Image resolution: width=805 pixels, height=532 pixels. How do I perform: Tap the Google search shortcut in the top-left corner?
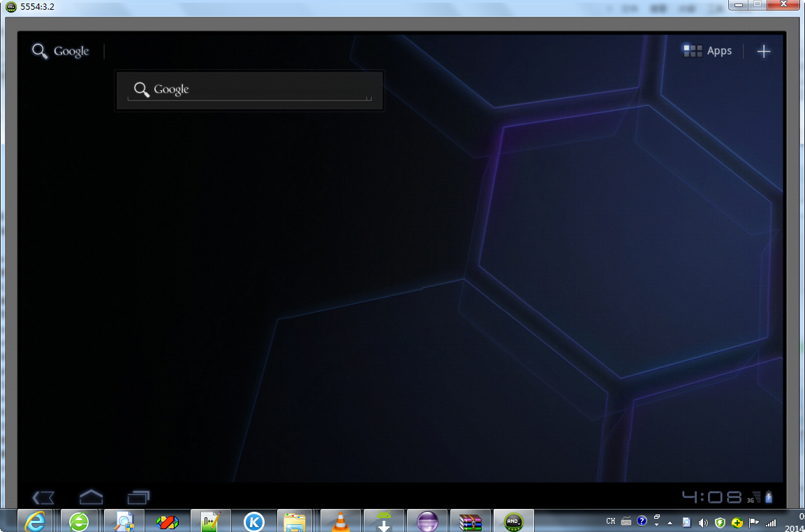[61, 52]
